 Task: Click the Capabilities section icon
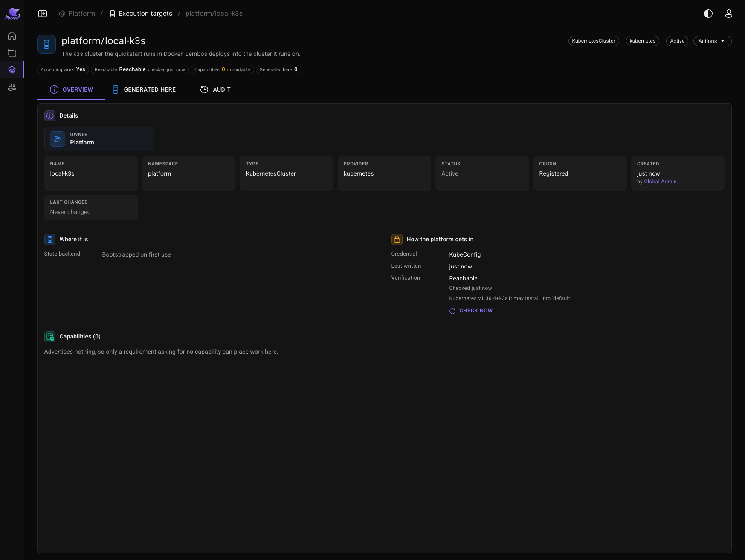tap(50, 337)
